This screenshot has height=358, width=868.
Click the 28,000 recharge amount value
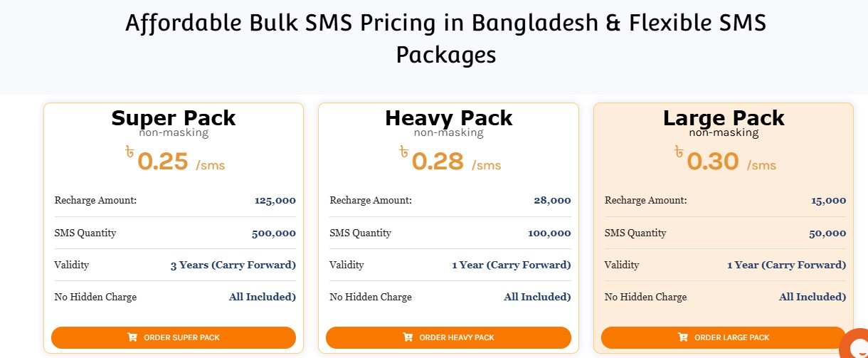[552, 201]
